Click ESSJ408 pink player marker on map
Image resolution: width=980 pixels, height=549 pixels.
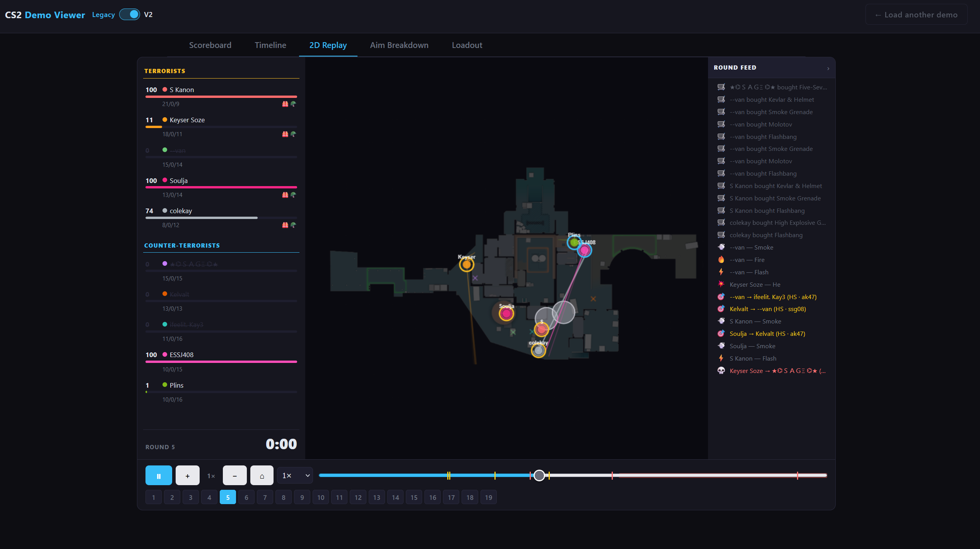(x=585, y=250)
